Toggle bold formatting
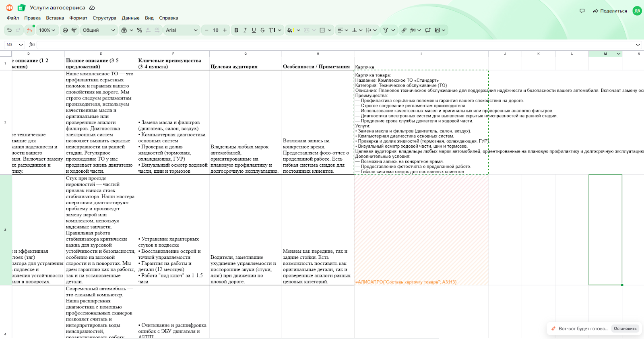 (236, 30)
